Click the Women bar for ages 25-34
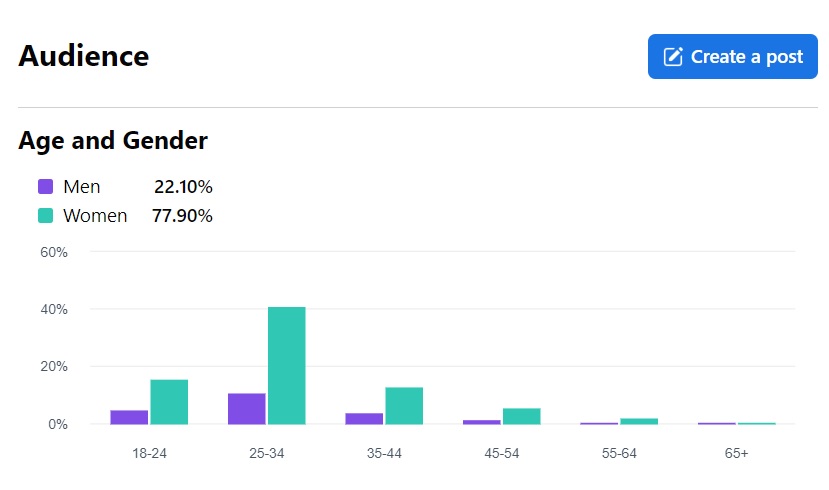This screenshot has width=829, height=490. (x=286, y=365)
